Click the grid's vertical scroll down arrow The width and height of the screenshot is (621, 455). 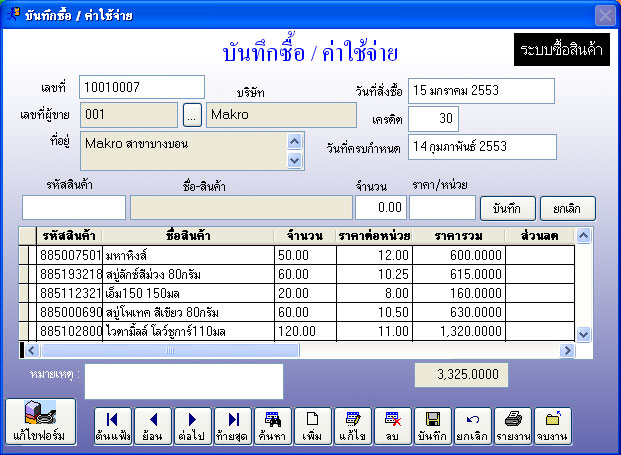click(583, 334)
